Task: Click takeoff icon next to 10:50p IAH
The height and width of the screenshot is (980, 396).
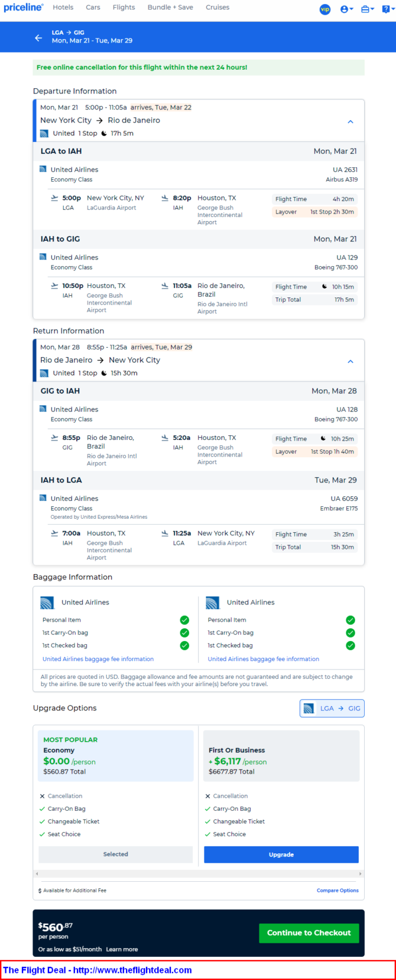Action: pyautogui.click(x=54, y=286)
